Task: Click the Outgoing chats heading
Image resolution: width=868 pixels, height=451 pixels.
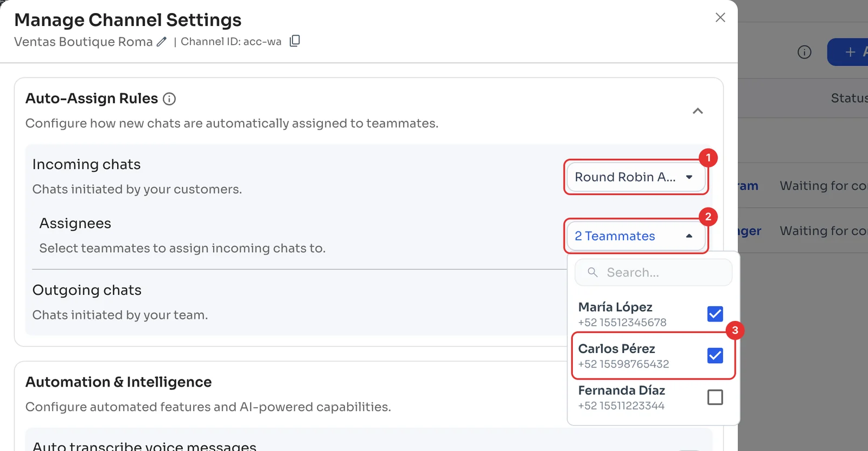Action: (x=87, y=290)
